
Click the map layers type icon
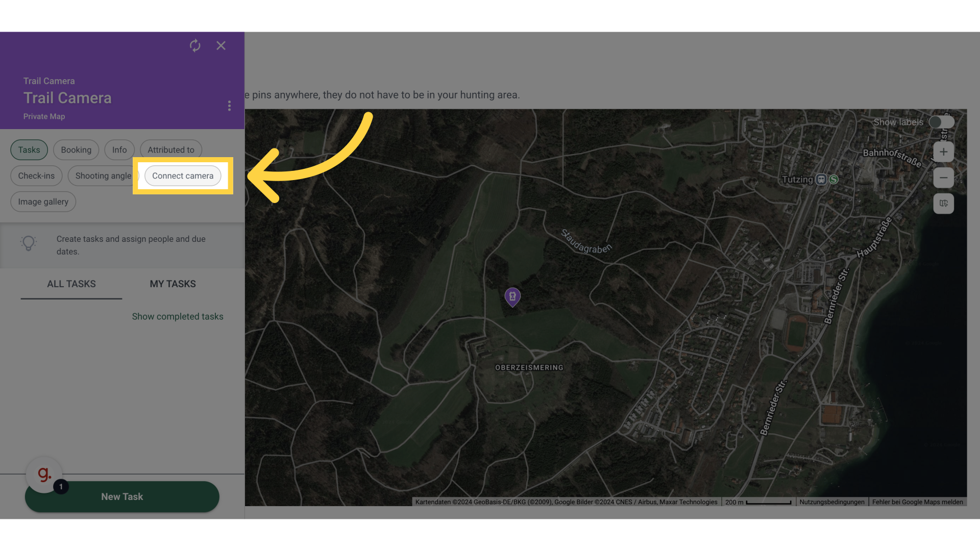944,204
